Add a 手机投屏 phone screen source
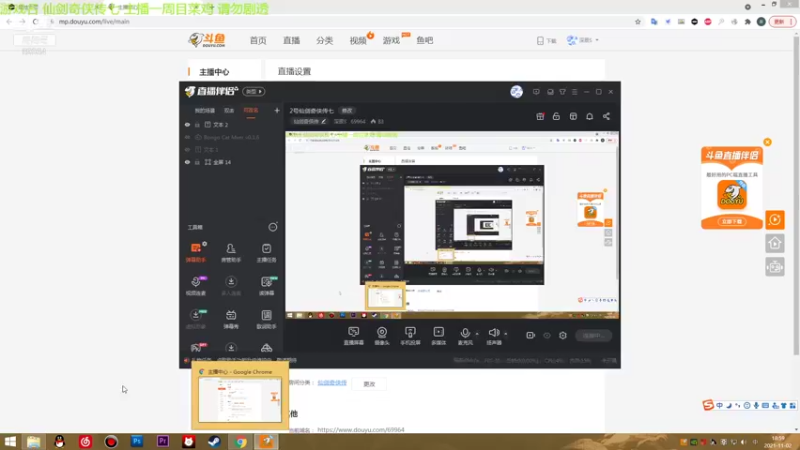This screenshot has height=450, width=800. 410,336
